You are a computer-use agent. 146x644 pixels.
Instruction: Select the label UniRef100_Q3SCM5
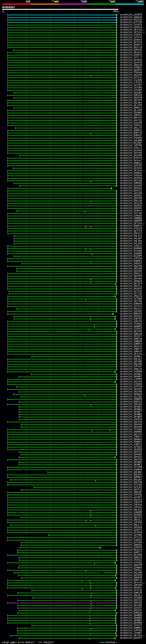[131, 123]
